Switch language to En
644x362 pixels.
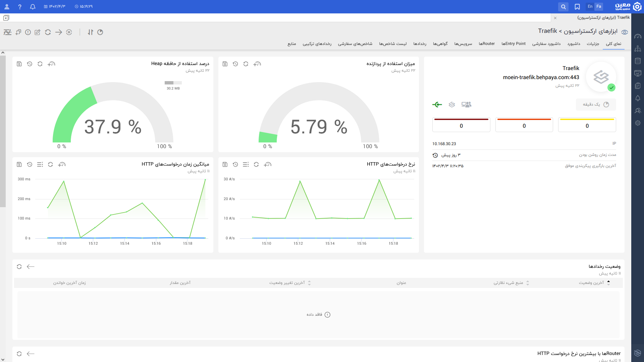tap(590, 6)
